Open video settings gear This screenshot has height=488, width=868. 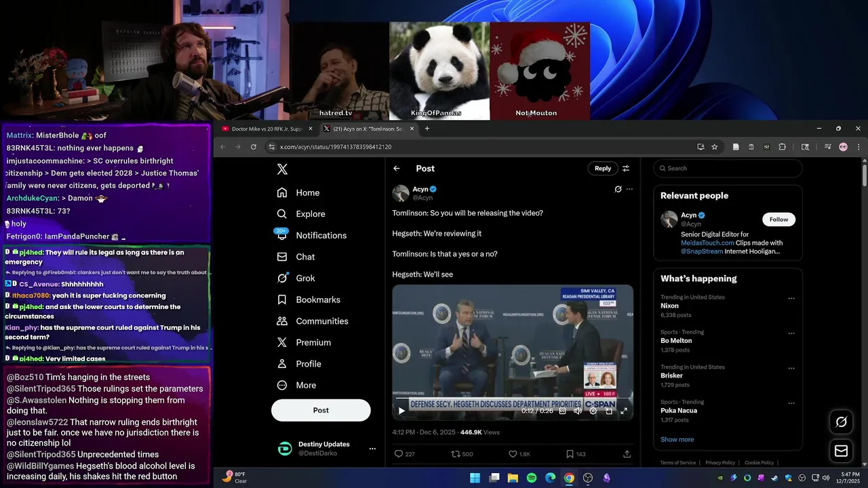coord(593,411)
